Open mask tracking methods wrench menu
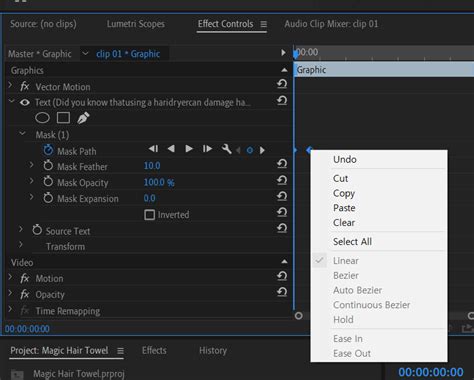This screenshot has height=380, width=474. pyautogui.click(x=227, y=149)
